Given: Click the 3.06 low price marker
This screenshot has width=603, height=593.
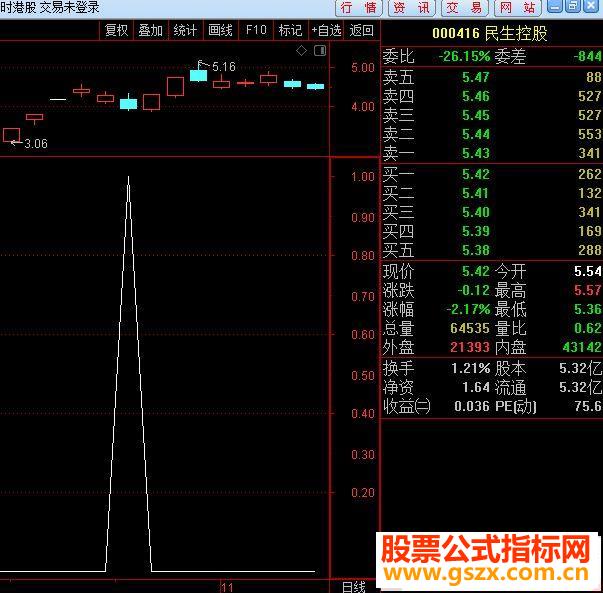Looking at the screenshot, I should (36, 144).
